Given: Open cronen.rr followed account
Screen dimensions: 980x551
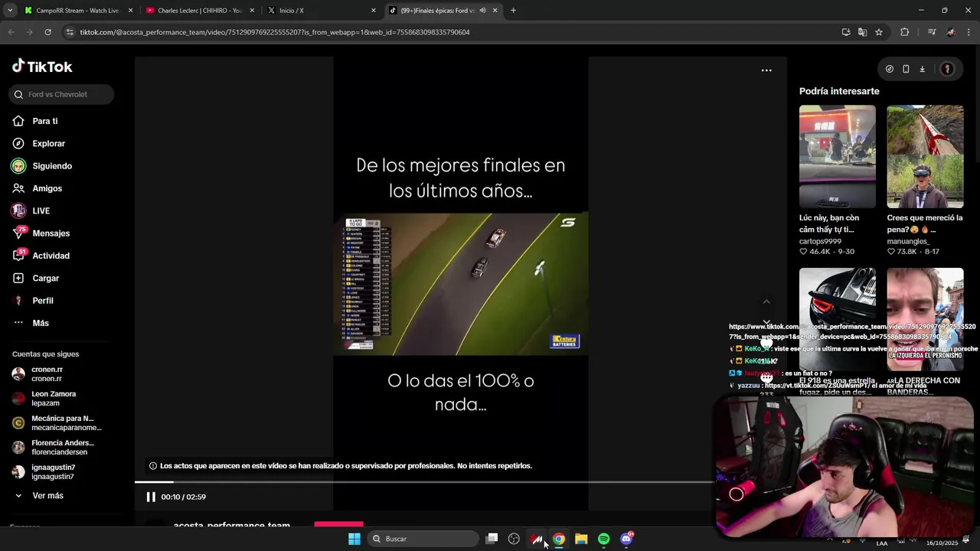Looking at the screenshot, I should click(38, 373).
